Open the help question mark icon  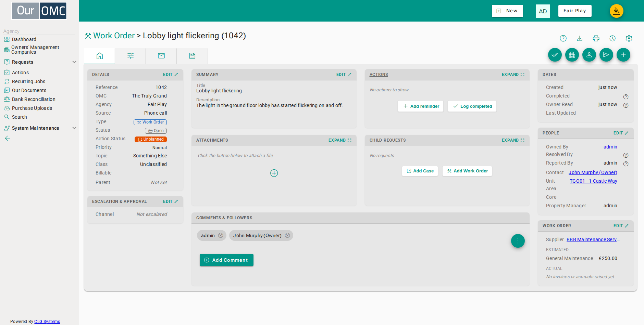pyautogui.click(x=563, y=38)
